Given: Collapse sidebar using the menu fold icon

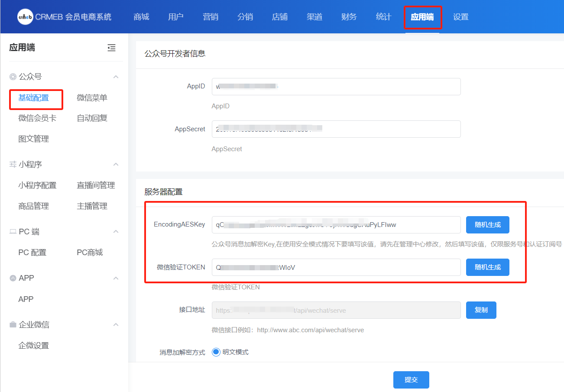Looking at the screenshot, I should [x=112, y=48].
